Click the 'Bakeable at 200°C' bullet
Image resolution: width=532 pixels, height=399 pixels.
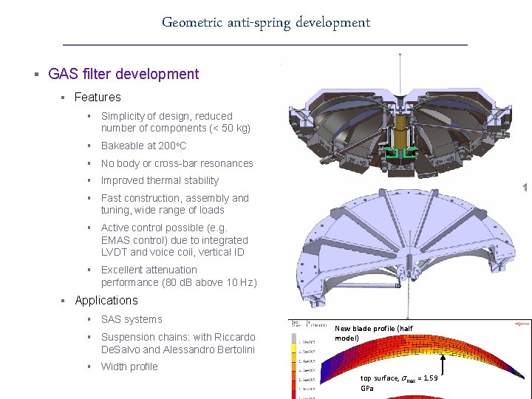(144, 146)
